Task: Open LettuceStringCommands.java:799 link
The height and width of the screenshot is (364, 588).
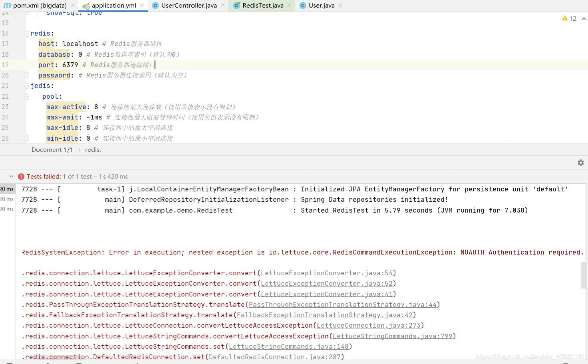Action: pos(393,336)
